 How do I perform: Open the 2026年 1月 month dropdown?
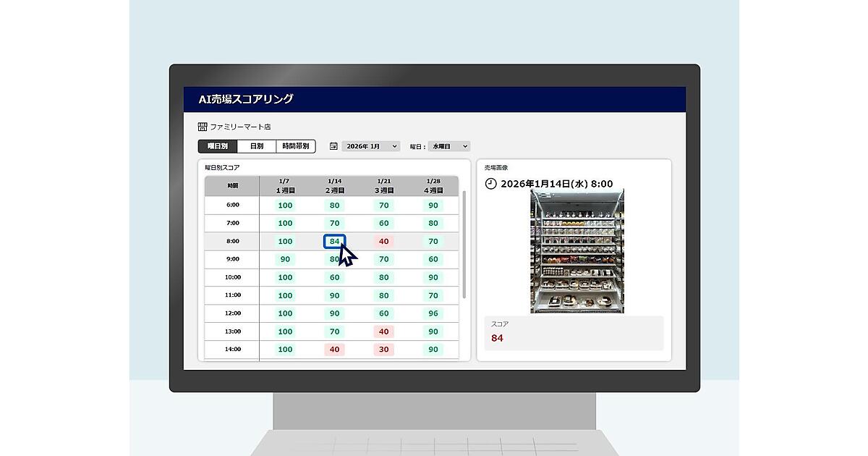click(x=371, y=146)
